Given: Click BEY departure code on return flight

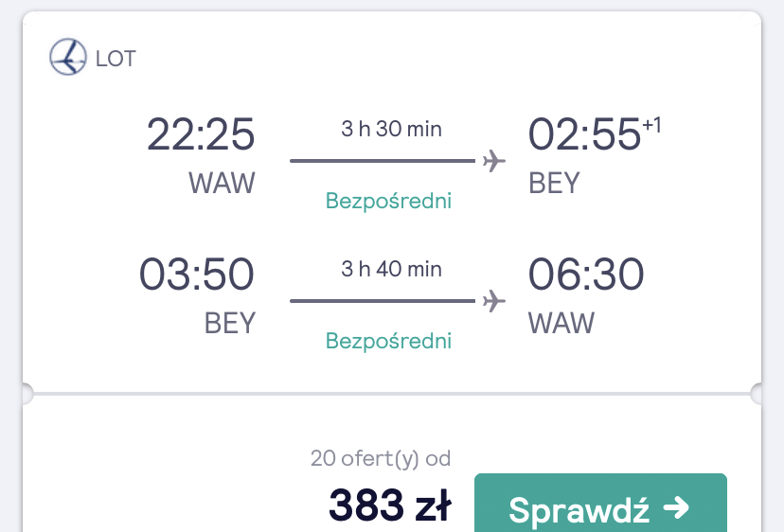Looking at the screenshot, I should point(230,323).
